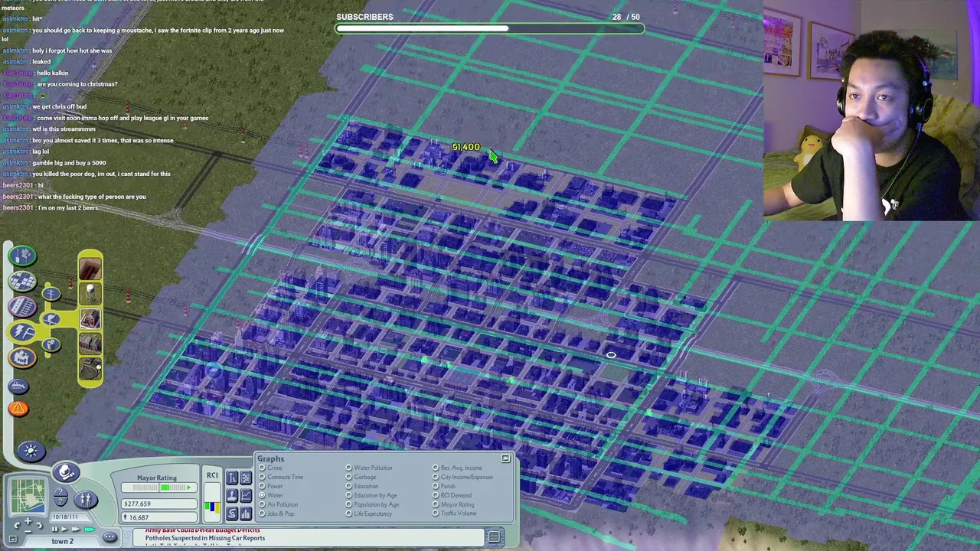Select the Mayor Rating graph option

(436, 504)
